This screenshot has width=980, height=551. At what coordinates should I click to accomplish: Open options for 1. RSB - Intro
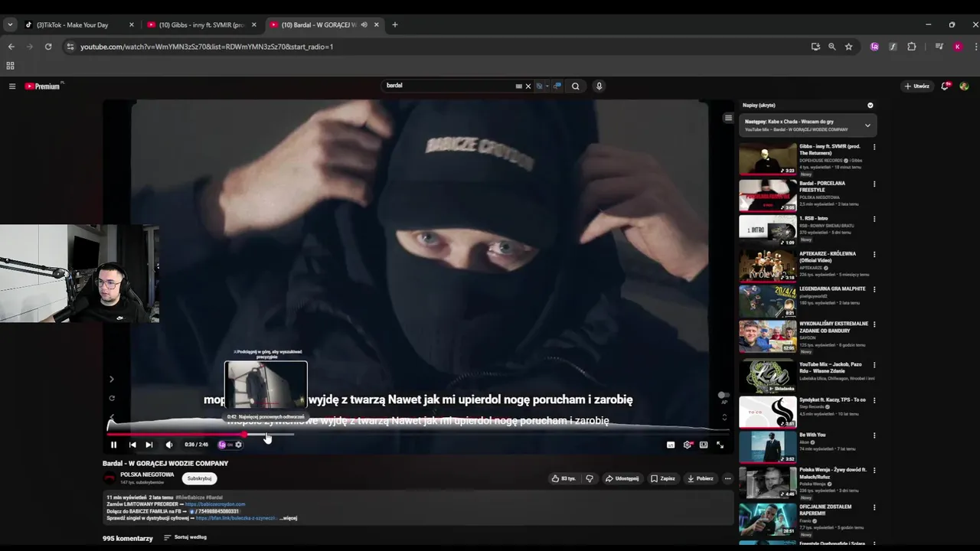(x=874, y=220)
